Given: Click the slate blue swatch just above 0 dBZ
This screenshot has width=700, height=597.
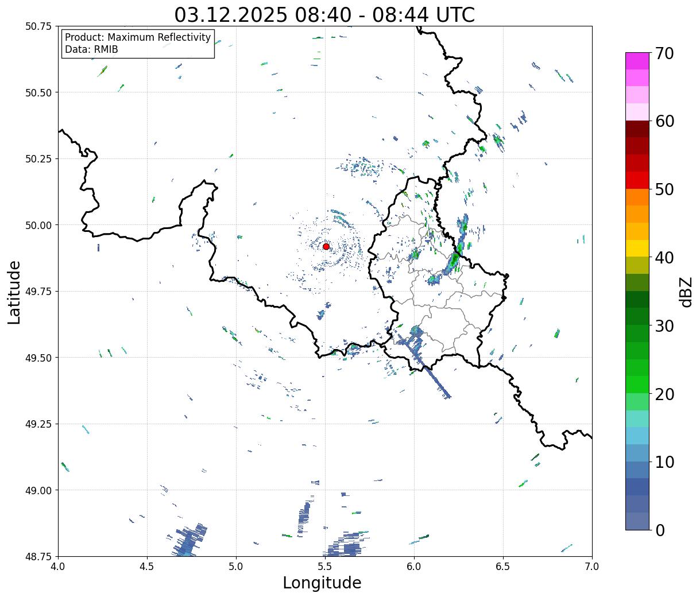Looking at the screenshot, I should 637,521.
